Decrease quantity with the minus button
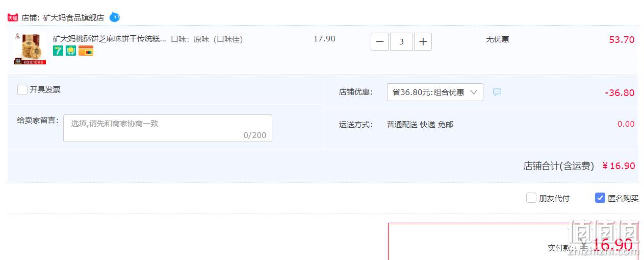The image size is (644, 260). pyautogui.click(x=379, y=42)
